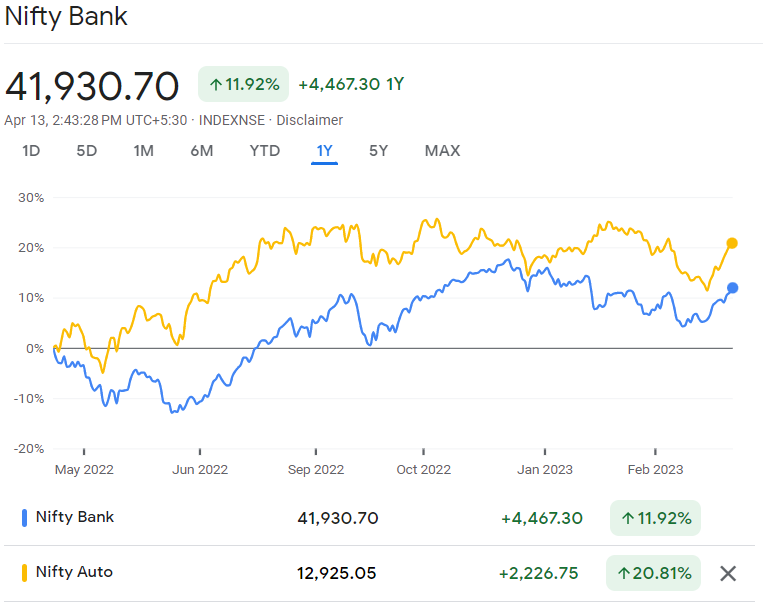Click the 30% y-axis label
Image resolution: width=763 pixels, height=608 pixels.
(x=31, y=198)
